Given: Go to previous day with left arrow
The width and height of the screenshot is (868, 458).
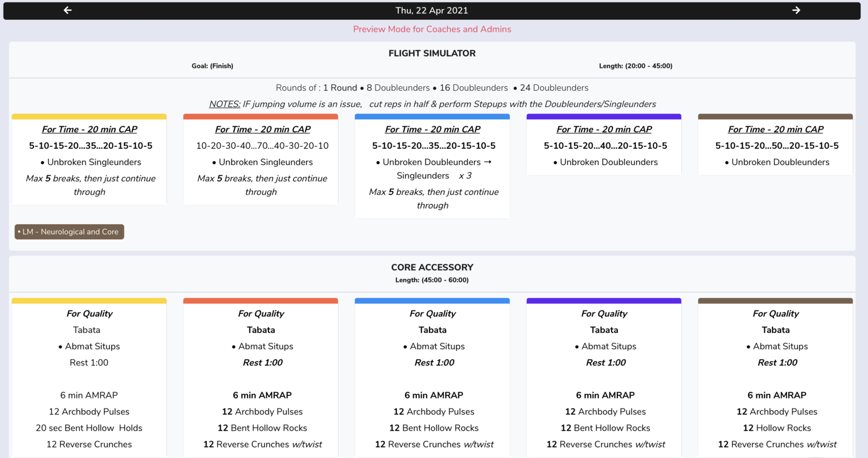Looking at the screenshot, I should pos(68,10).
